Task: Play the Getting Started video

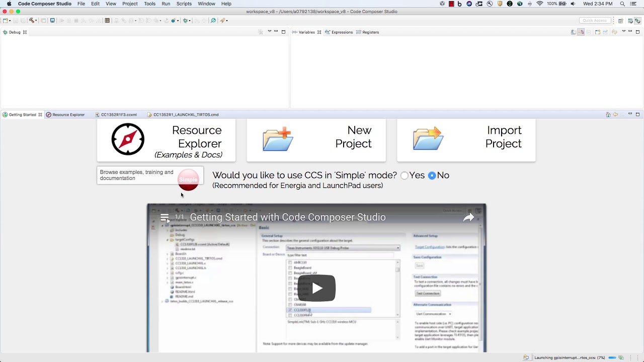Action: tap(316, 288)
